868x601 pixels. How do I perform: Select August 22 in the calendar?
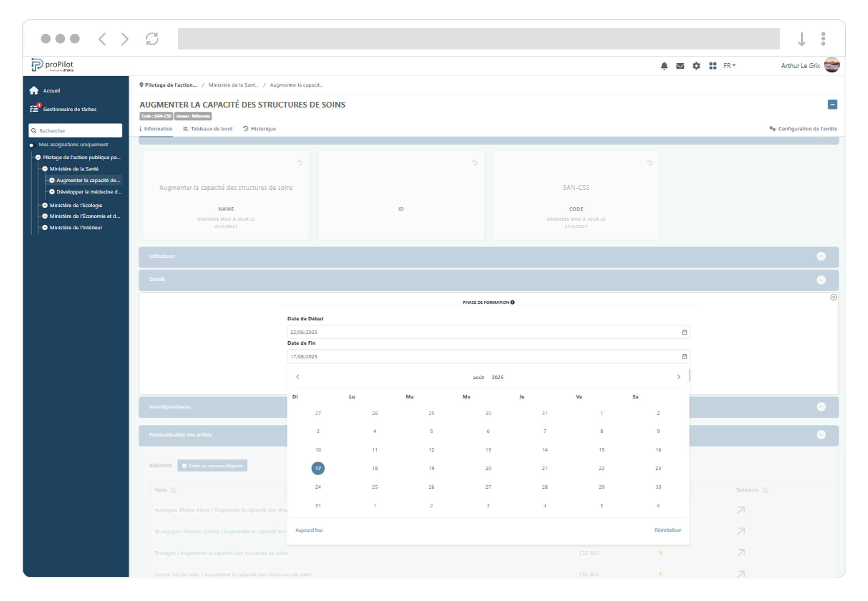601,468
